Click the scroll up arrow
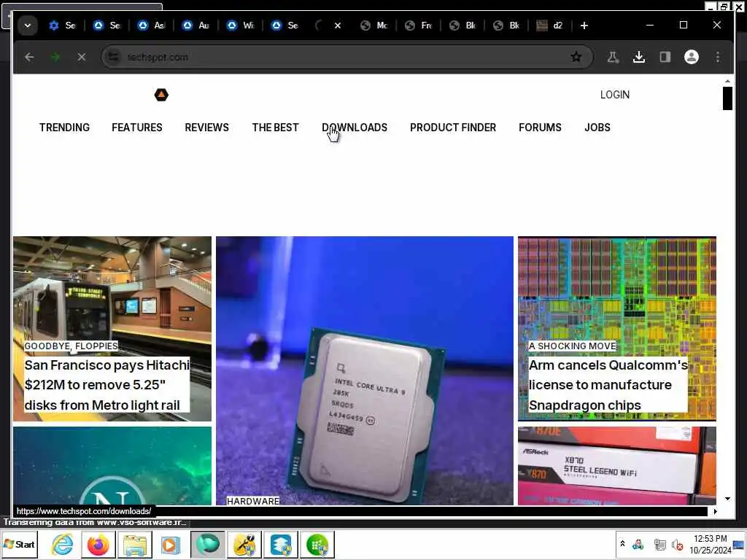747x560 pixels. pos(727,82)
